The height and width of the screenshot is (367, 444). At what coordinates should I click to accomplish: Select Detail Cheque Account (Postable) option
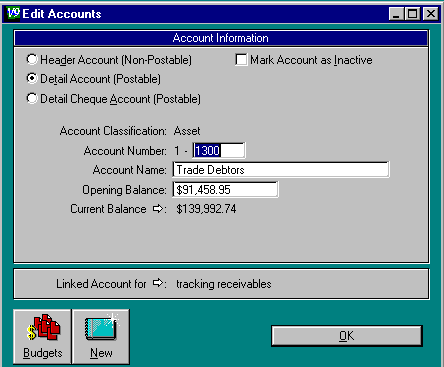(32, 98)
